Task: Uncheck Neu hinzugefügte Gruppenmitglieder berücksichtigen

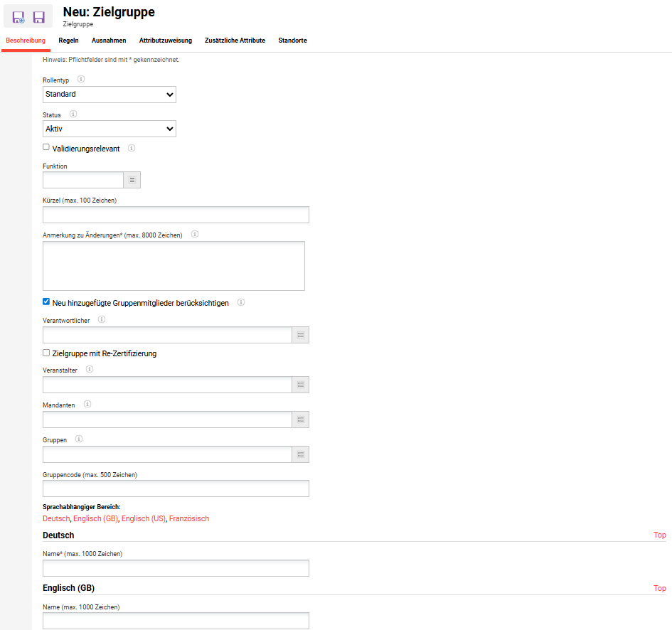Action: tap(46, 302)
